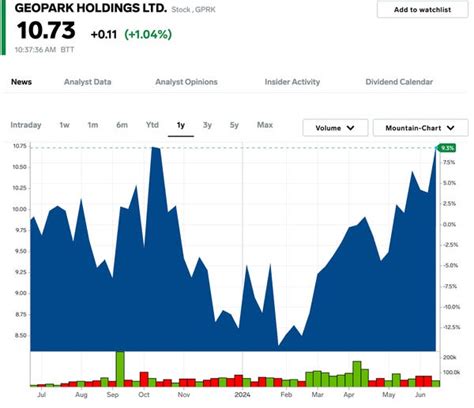Click the 2024 label on the time axis
Screen dimensions: 474x408
242,395
